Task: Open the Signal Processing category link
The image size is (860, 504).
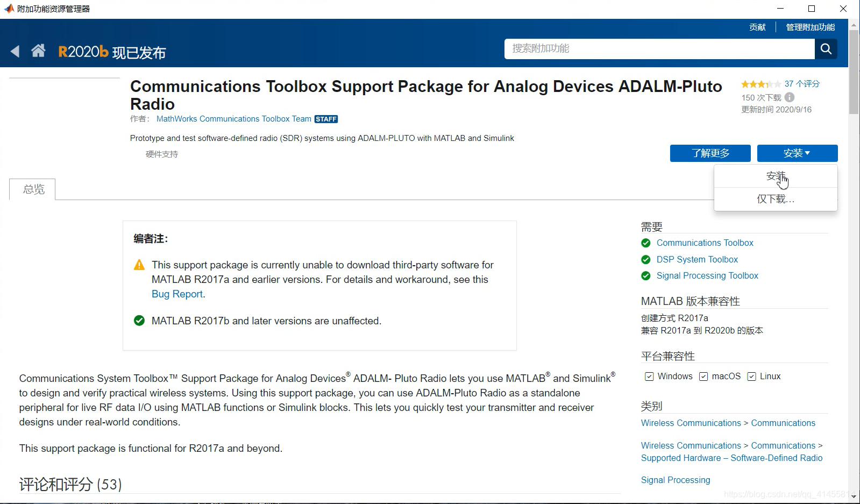Action: coord(676,480)
